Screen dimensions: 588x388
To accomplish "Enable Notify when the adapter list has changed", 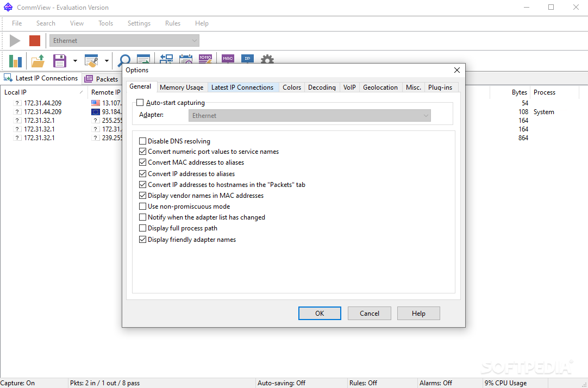I will [x=142, y=217].
